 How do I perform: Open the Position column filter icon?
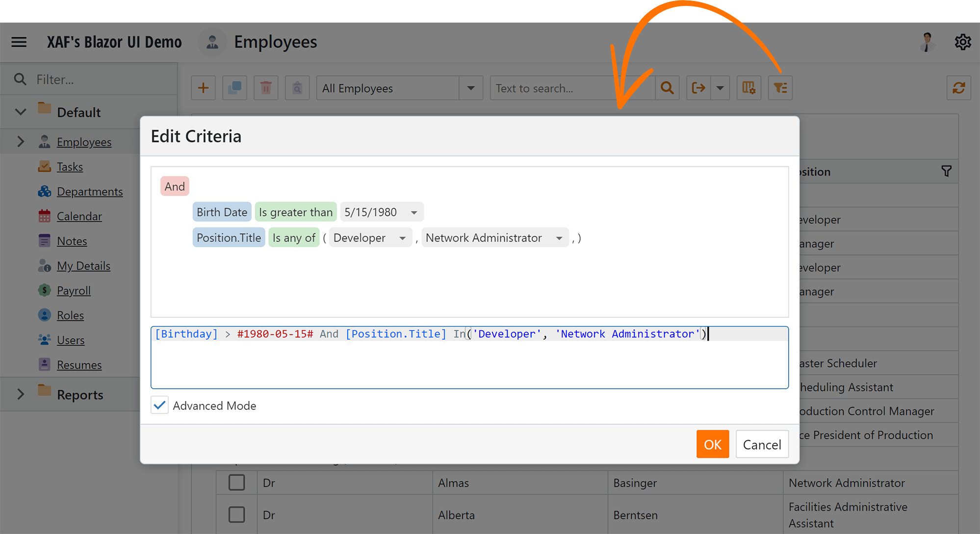(947, 171)
